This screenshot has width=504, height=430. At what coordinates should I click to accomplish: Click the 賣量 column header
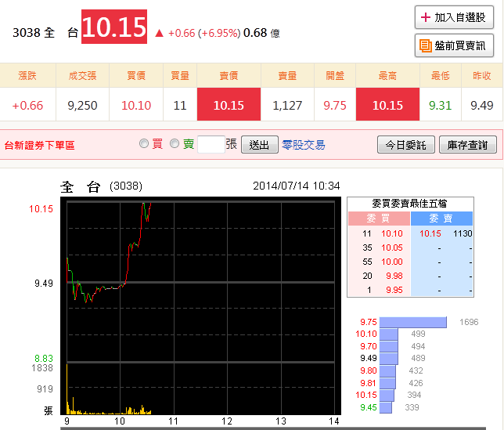pyautogui.click(x=287, y=75)
